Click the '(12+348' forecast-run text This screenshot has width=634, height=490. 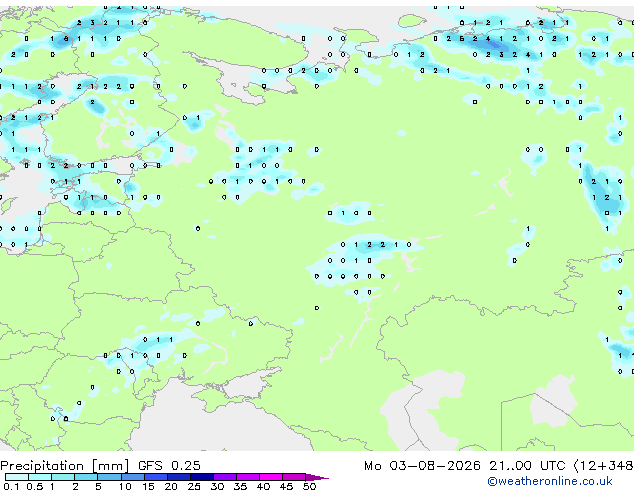point(603,466)
